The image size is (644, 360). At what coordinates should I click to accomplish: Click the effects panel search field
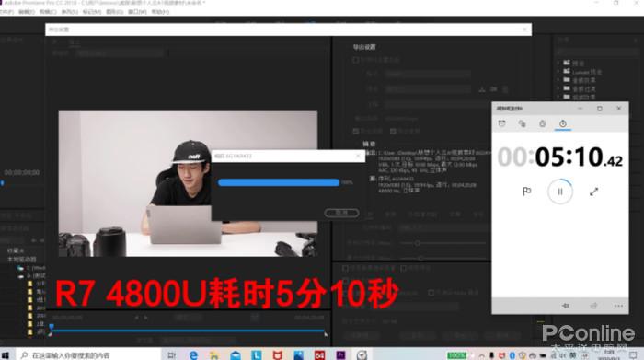[598, 52]
